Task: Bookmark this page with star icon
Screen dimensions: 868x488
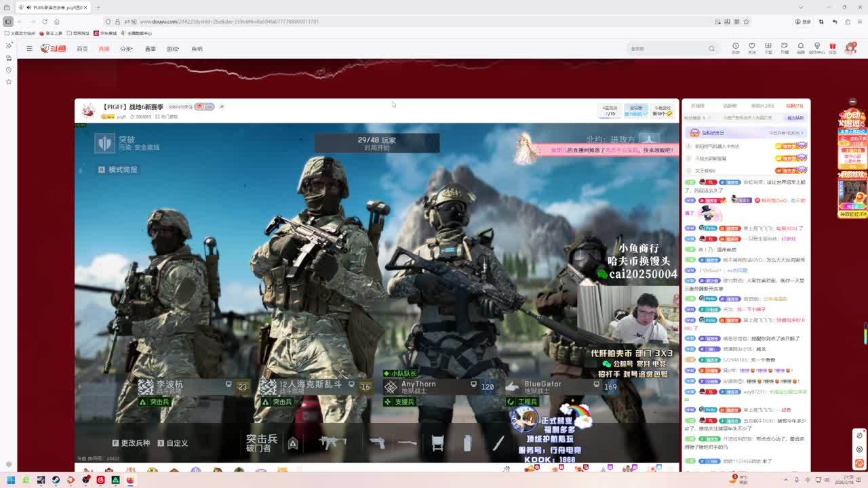Action: coord(746,22)
